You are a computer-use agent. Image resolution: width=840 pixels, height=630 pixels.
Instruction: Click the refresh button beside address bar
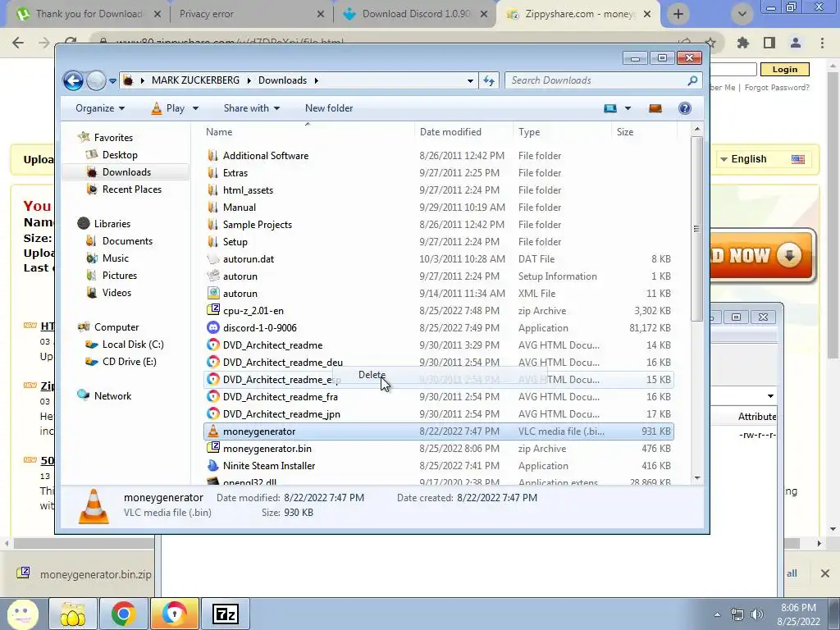pos(489,80)
